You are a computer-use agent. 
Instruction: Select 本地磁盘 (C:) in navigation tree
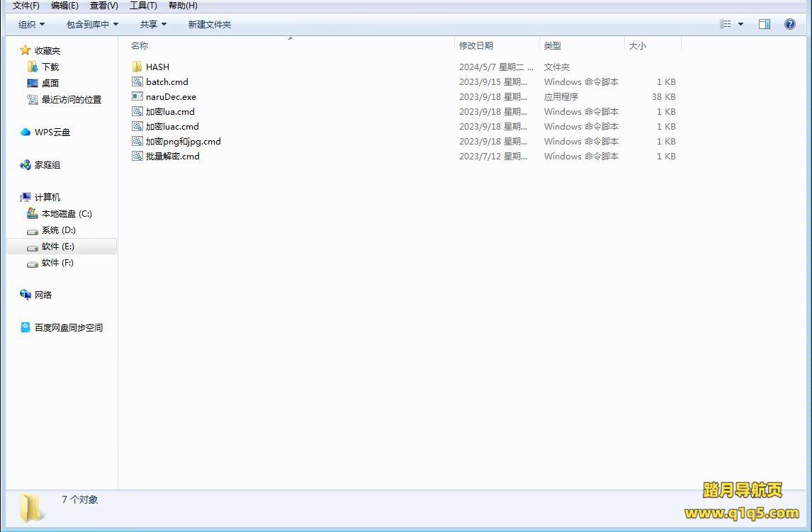pyautogui.click(x=67, y=213)
